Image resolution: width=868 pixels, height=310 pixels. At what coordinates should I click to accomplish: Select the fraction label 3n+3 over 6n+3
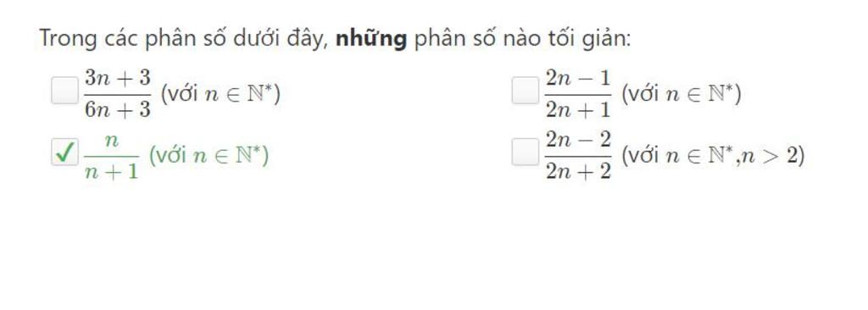point(117,93)
